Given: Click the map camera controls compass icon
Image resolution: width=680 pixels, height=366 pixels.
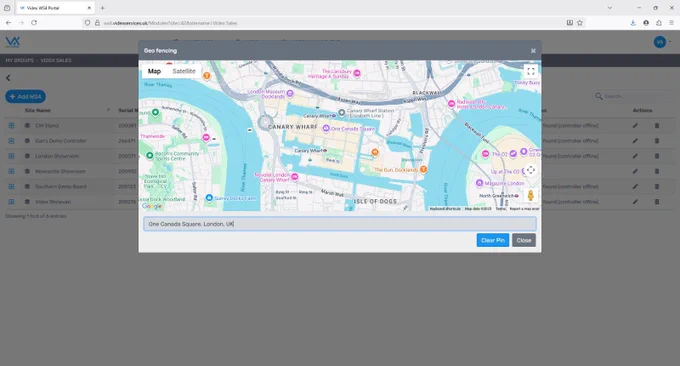Looking at the screenshot, I should click(x=530, y=170).
